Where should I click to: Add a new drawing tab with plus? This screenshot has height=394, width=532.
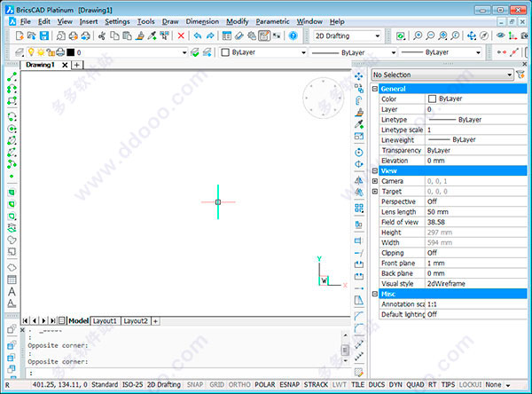click(x=77, y=65)
